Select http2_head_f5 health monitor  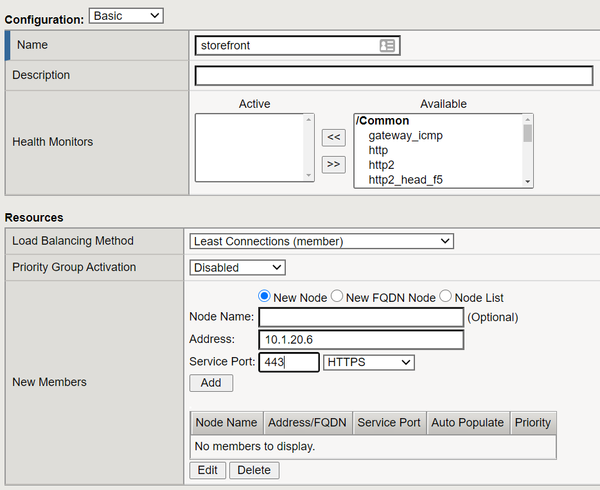(x=405, y=180)
